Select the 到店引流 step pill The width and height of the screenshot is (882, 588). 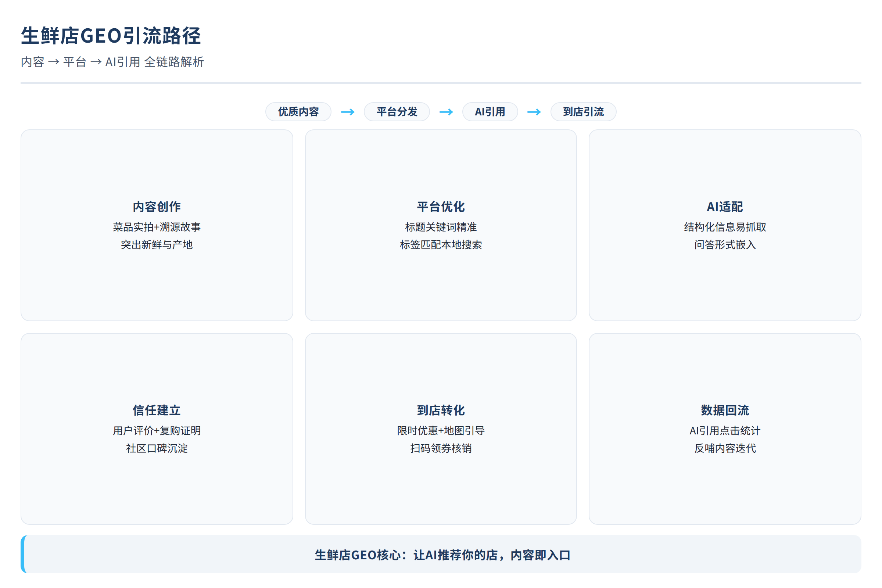pos(583,112)
